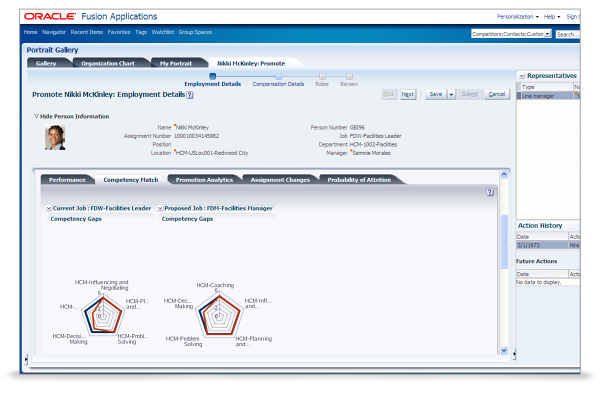Go to Home in navigation bar
600x400 pixels.
tap(30, 32)
